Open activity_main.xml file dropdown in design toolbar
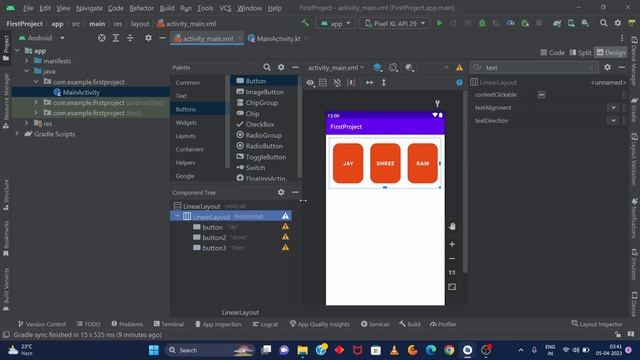The width and height of the screenshot is (640, 360). click(x=336, y=67)
